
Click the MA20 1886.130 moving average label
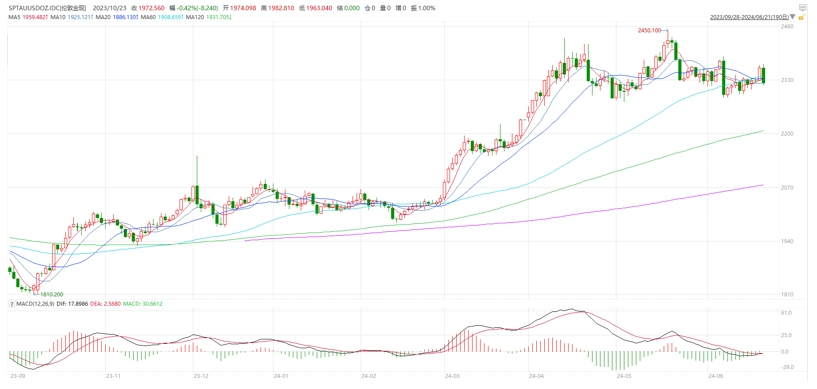[117, 17]
